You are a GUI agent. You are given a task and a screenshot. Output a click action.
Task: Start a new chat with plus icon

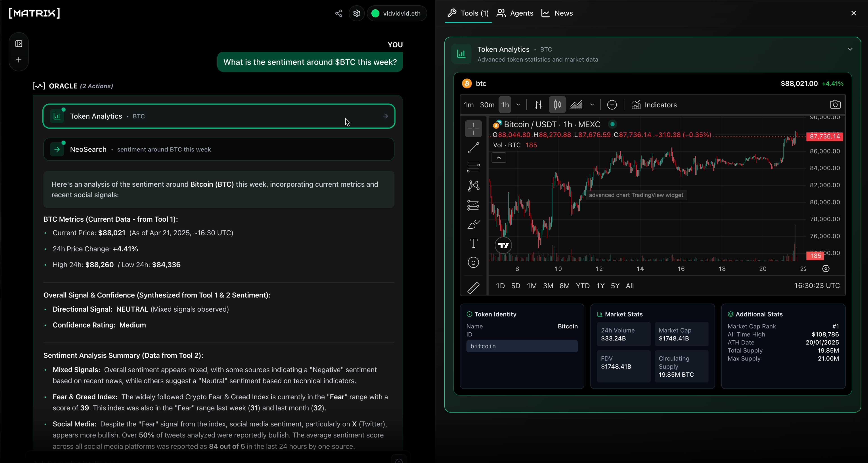click(19, 60)
